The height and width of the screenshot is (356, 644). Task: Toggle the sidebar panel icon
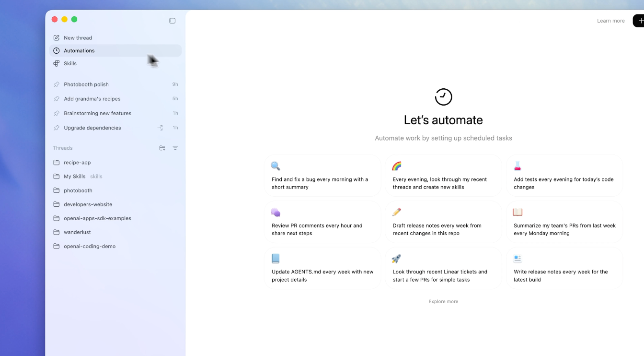(x=172, y=21)
